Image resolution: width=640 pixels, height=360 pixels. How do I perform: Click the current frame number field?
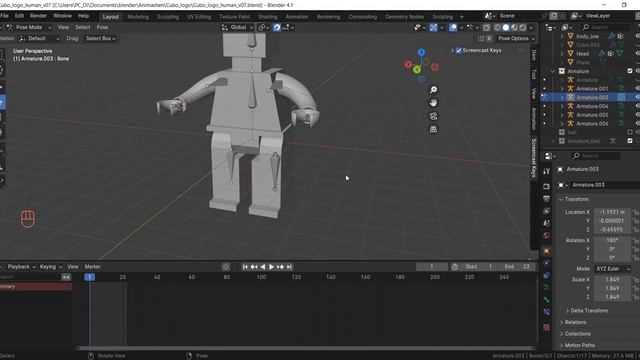431,267
